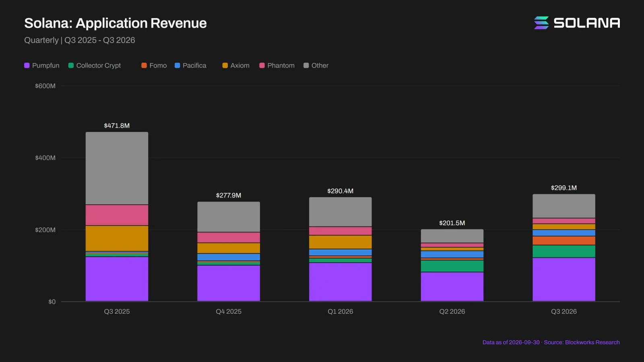Click the gray Other segment in Q3 2025 bar
This screenshot has width=644, height=362.
coord(117,168)
